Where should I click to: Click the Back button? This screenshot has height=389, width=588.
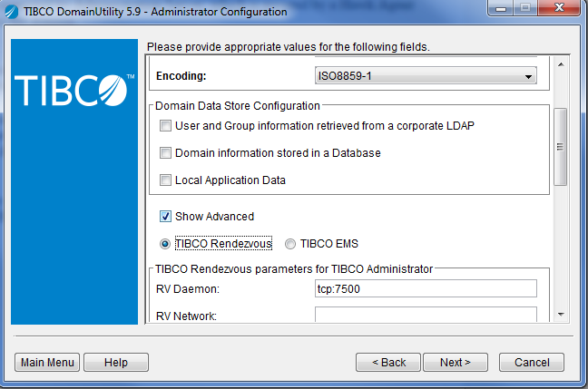point(388,363)
